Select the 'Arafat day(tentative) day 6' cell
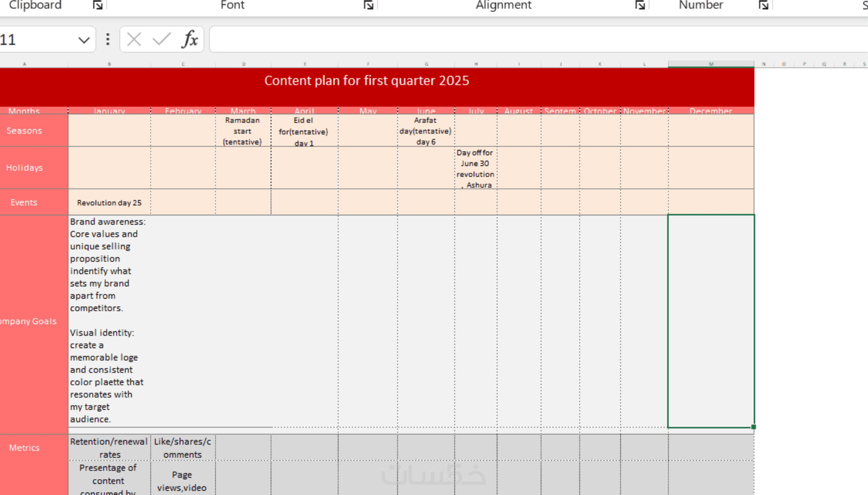868x495 pixels. (426, 131)
